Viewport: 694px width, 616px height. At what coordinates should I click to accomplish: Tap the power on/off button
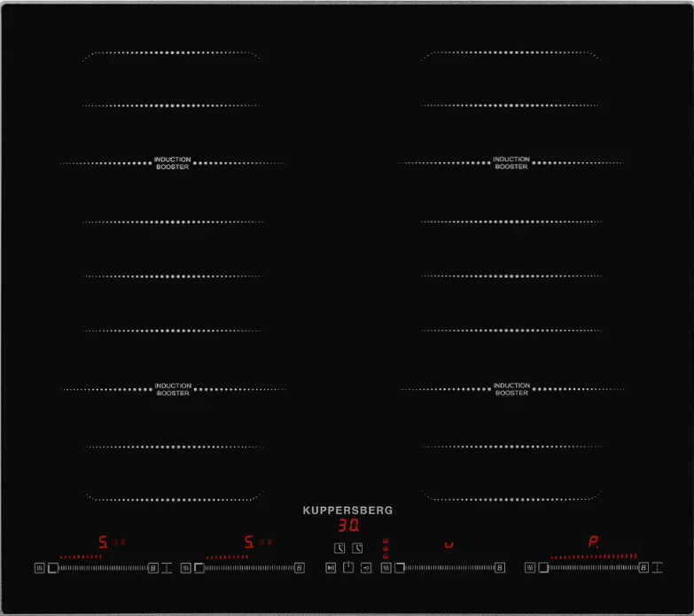click(x=347, y=567)
